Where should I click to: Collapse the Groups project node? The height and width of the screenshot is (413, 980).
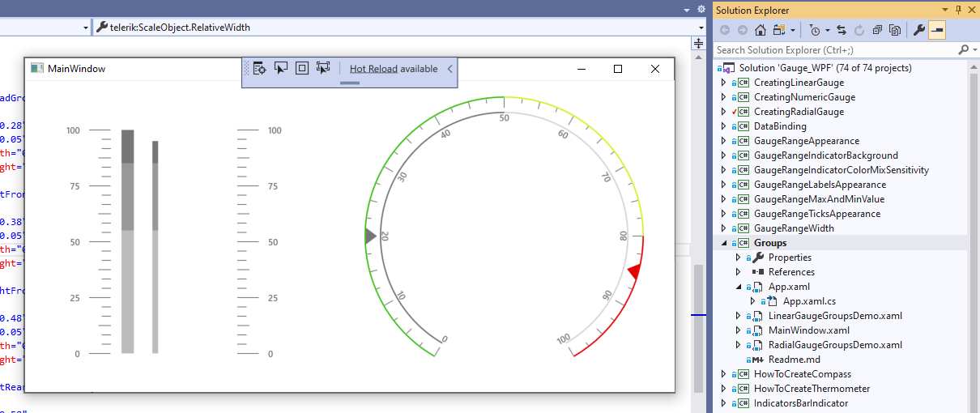point(724,243)
